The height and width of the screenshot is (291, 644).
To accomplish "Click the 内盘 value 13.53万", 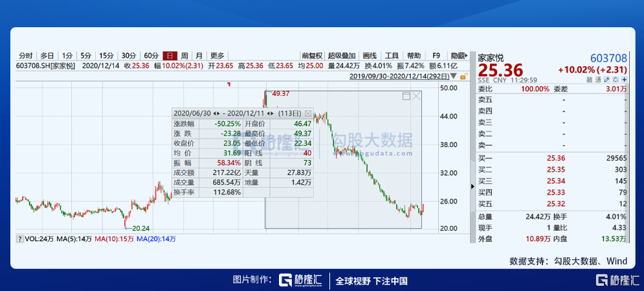I will (x=615, y=239).
